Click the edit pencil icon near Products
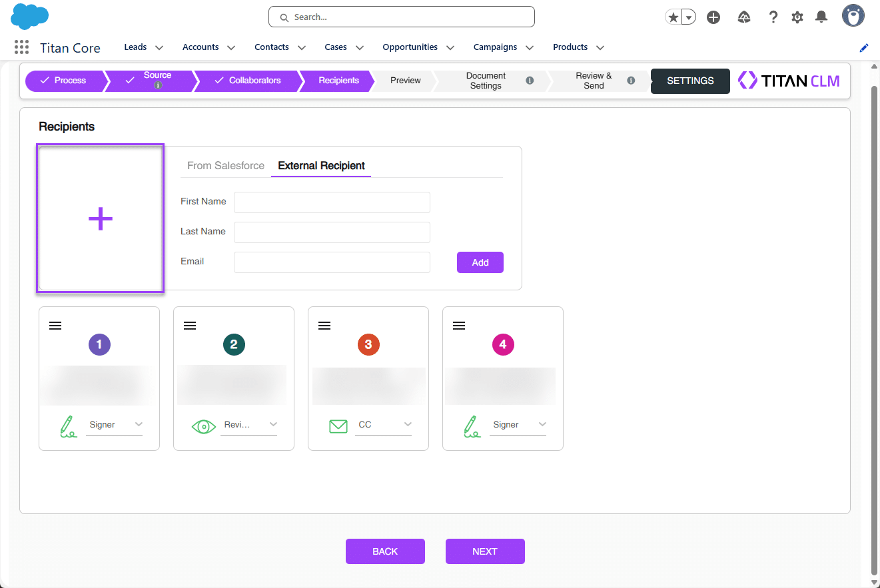This screenshot has width=880, height=588. tap(863, 47)
